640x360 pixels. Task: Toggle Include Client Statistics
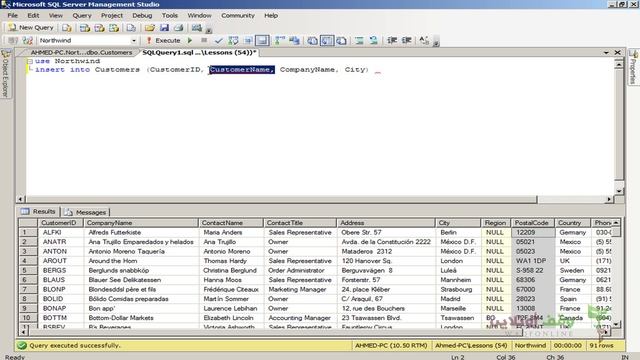(294, 40)
